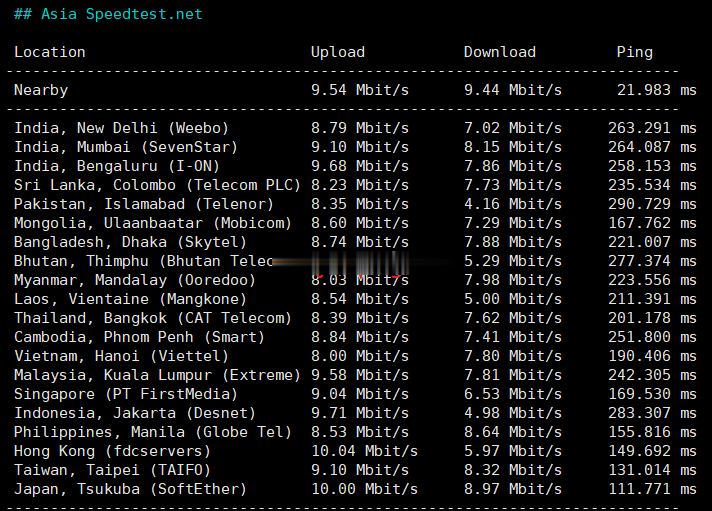Click Manila download value 8.64 Mbit/s

click(513, 433)
